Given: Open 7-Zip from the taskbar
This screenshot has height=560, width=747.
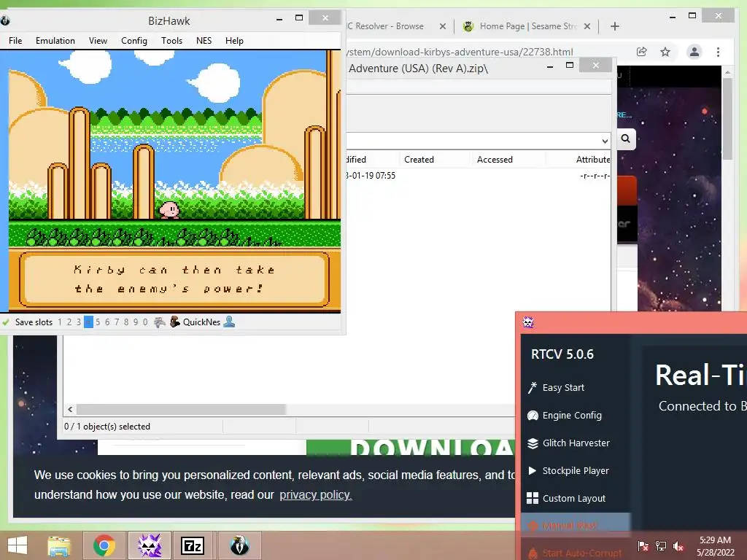Looking at the screenshot, I should click(193, 545).
